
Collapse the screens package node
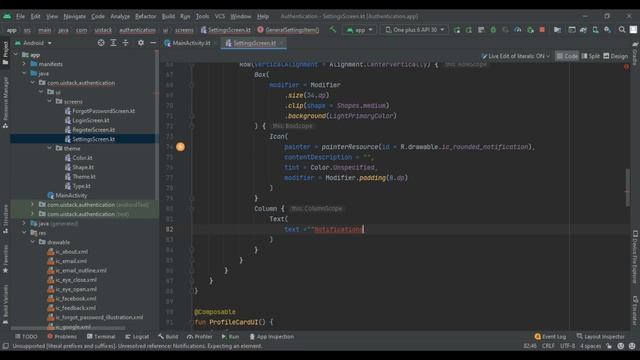(49, 102)
